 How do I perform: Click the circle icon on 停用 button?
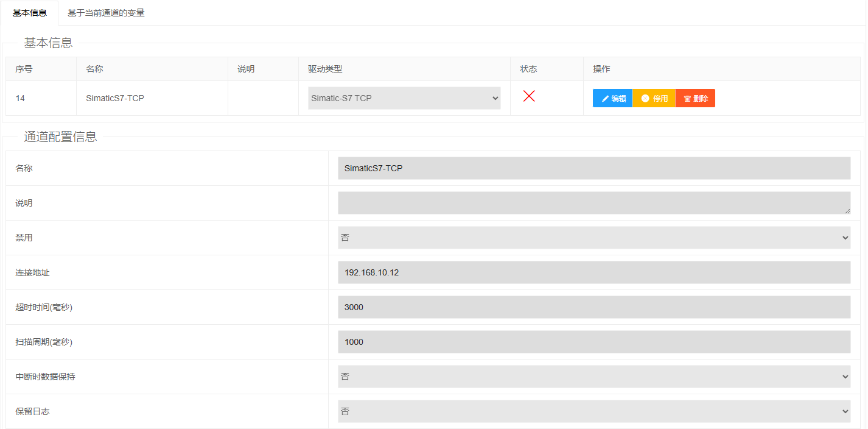click(645, 99)
